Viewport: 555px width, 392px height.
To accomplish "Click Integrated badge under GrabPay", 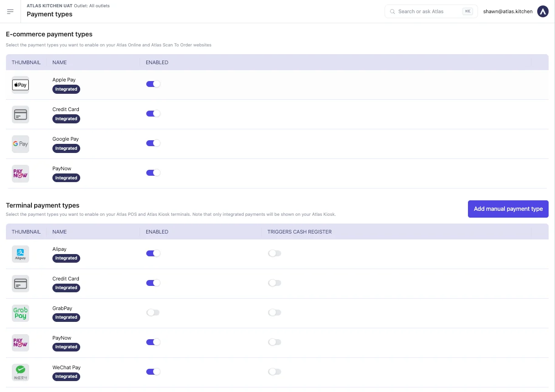I will tap(66, 317).
